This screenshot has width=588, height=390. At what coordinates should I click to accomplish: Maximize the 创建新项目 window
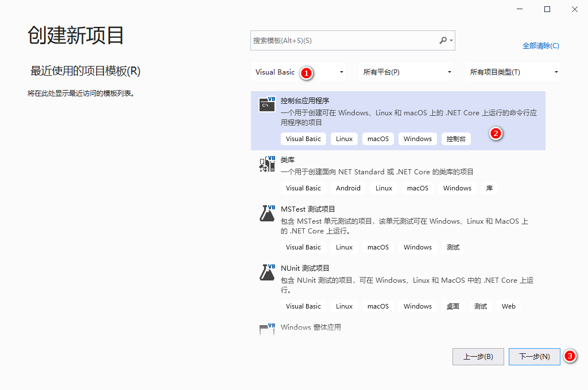coord(547,9)
